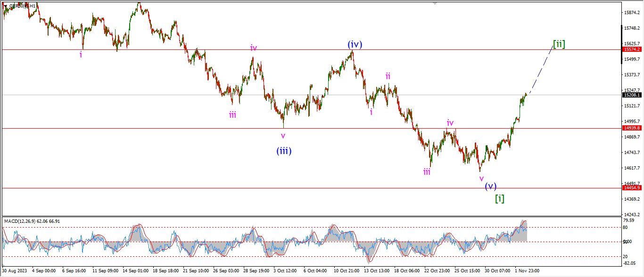Click the triangle icon beside the GER30 title
The width and height of the screenshot is (644, 277).
click(5, 6)
